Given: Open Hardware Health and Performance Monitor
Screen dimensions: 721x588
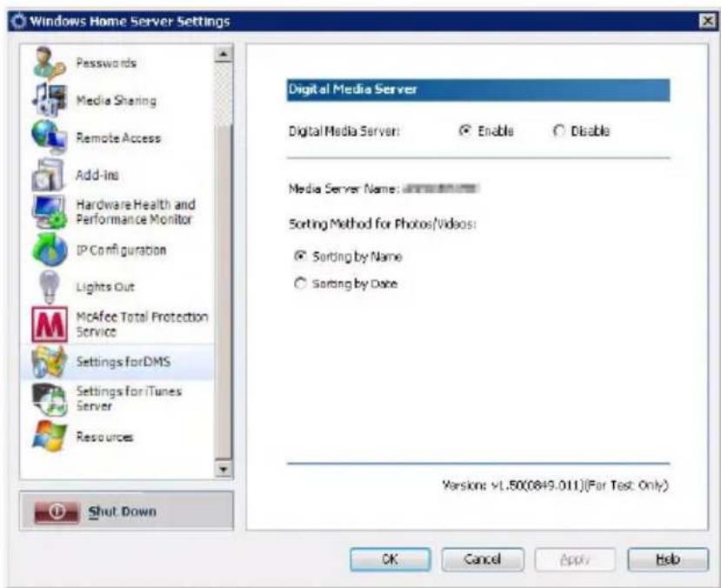Looking at the screenshot, I should pos(117,212).
